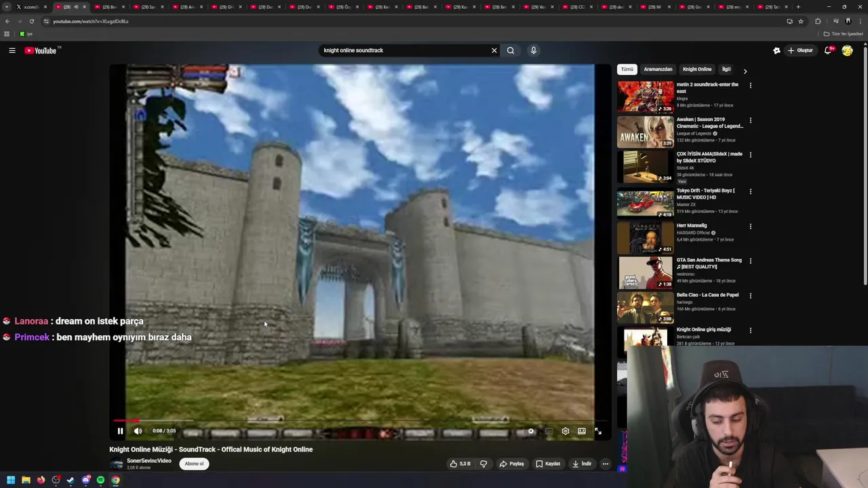Open a new browser tab

coord(798,7)
